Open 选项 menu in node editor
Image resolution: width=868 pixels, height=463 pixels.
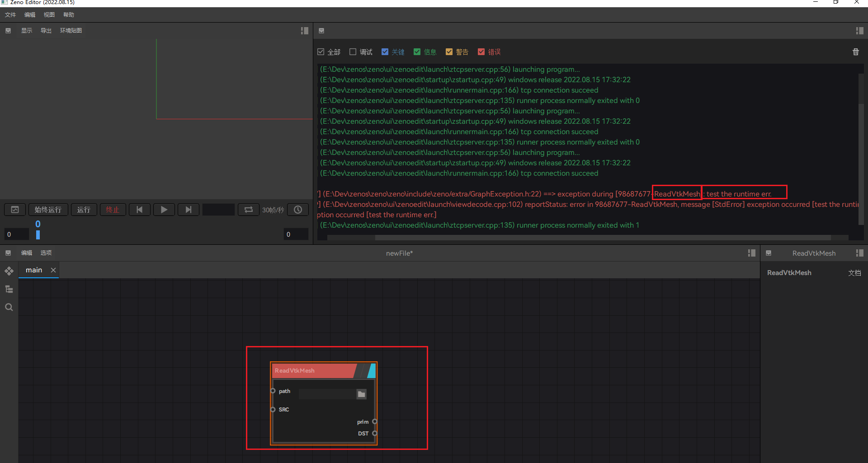point(46,253)
